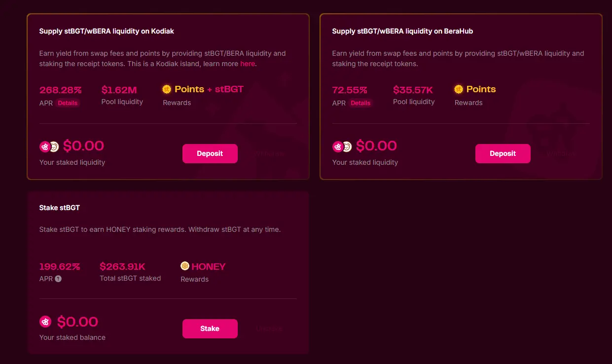The image size is (612, 364).
Task: Click the HONEY token icon under Stake stBGT
Action: click(185, 266)
